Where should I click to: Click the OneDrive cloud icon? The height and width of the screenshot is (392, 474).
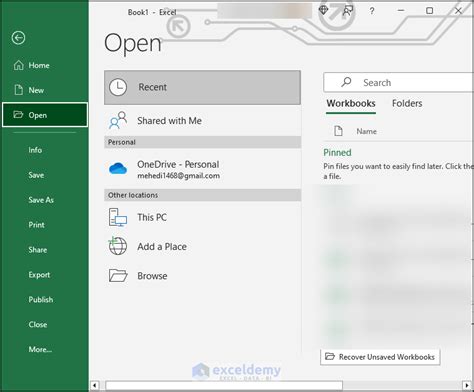click(x=118, y=168)
